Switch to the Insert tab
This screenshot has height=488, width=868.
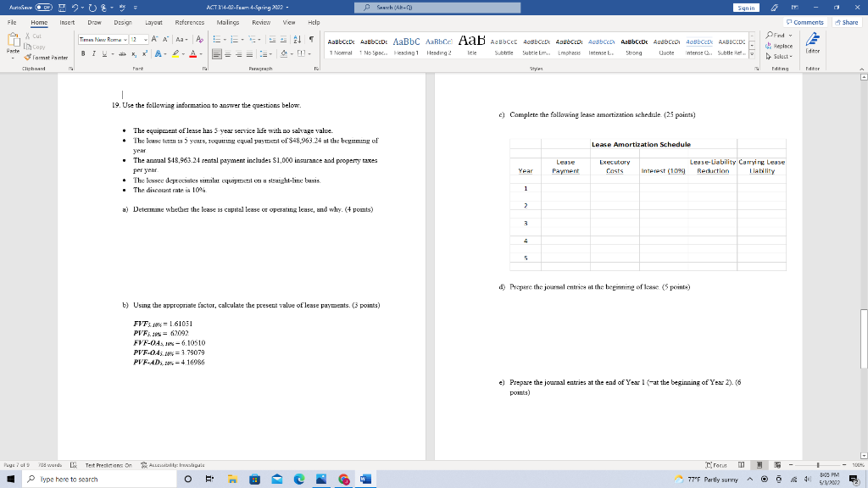click(x=67, y=23)
